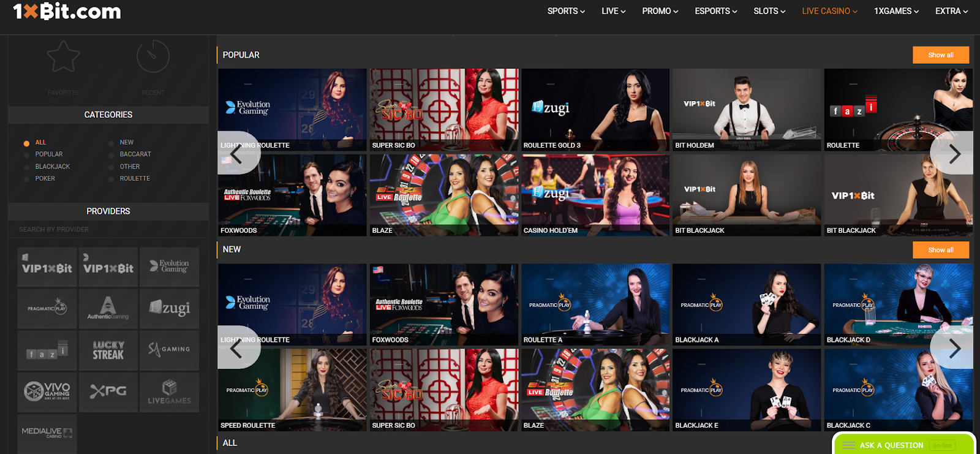Screen dimensions: 980x454
Task: Open the Live Casino menu item
Action: tap(829, 11)
